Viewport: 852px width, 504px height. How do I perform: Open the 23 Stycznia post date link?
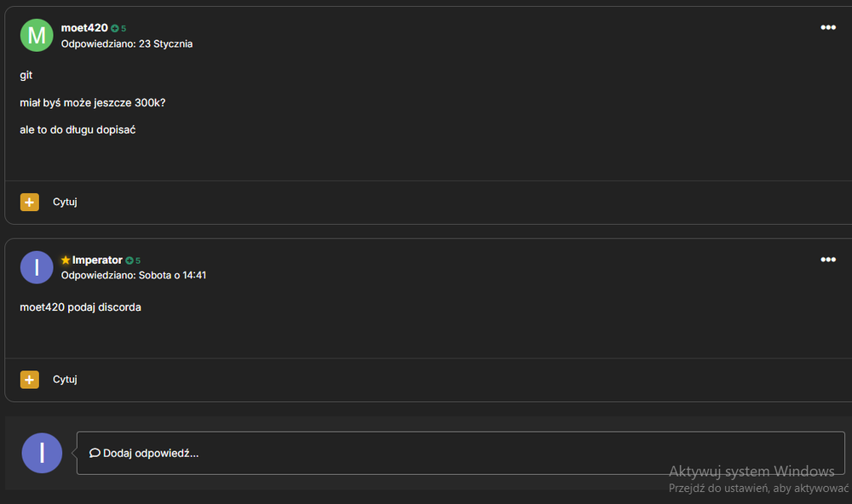click(x=165, y=44)
